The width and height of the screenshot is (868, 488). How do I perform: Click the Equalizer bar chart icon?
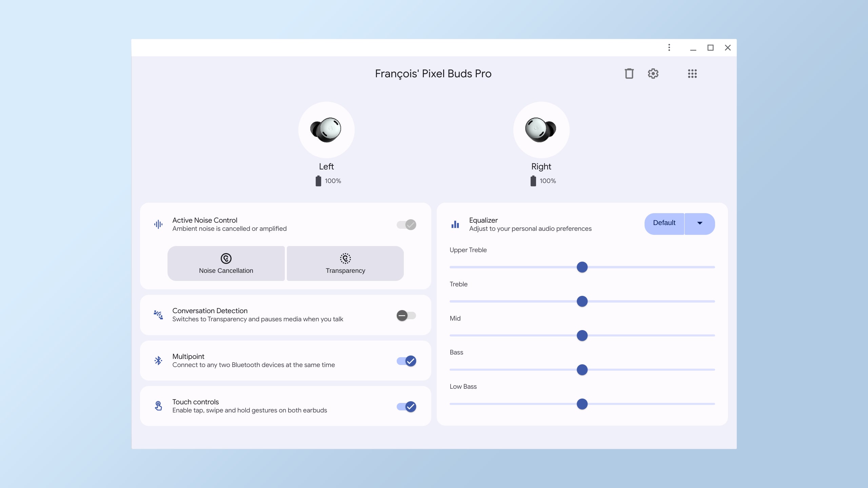[x=455, y=224]
